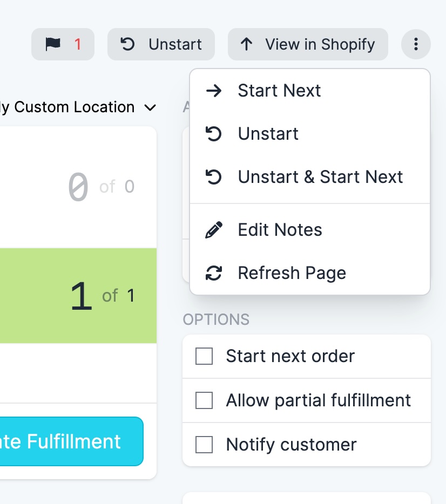Image resolution: width=446 pixels, height=504 pixels.
Task: Click the flag icon with count 1
Action: pyautogui.click(x=62, y=44)
